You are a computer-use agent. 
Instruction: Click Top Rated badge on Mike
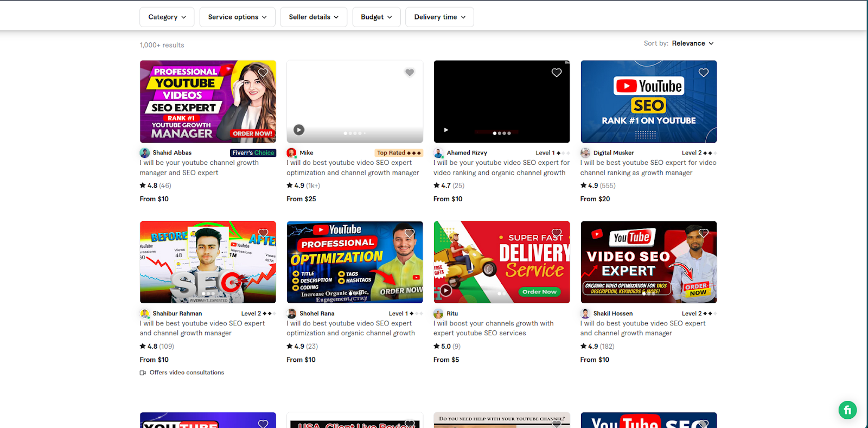tap(399, 153)
